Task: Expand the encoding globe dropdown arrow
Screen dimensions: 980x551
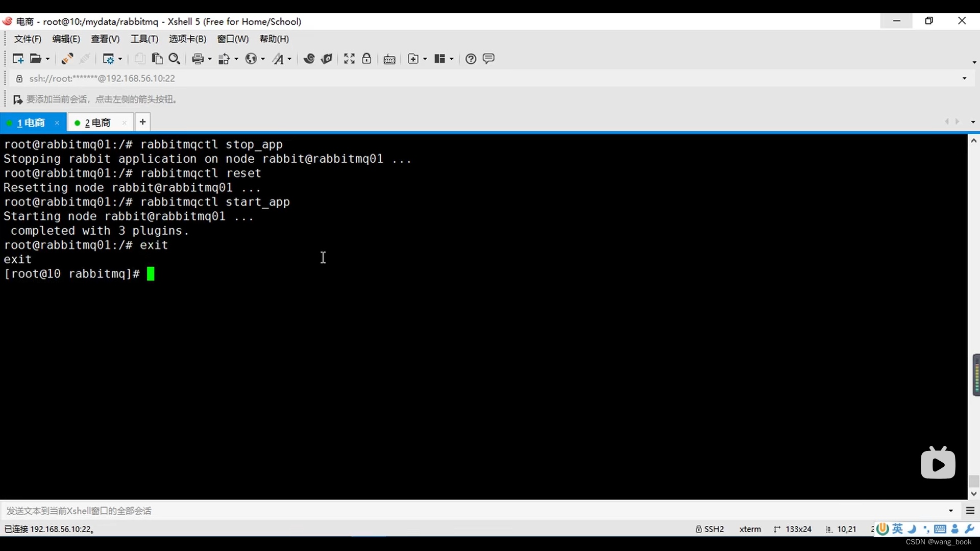Action: click(x=263, y=59)
